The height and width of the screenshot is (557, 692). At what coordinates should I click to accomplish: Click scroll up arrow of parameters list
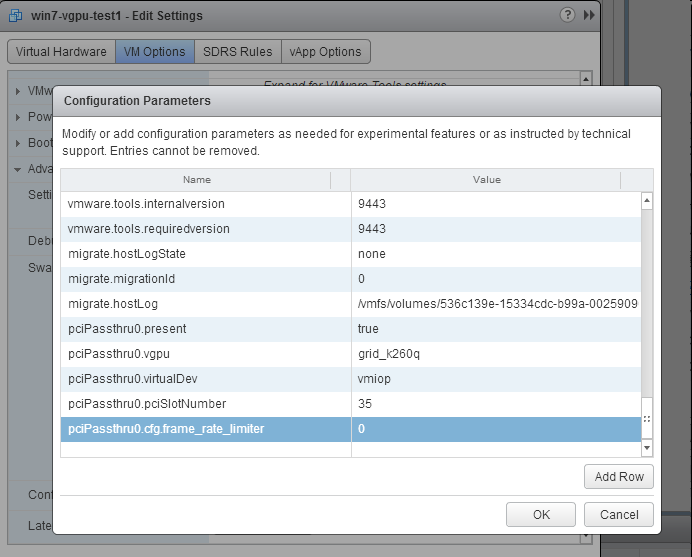click(646, 201)
